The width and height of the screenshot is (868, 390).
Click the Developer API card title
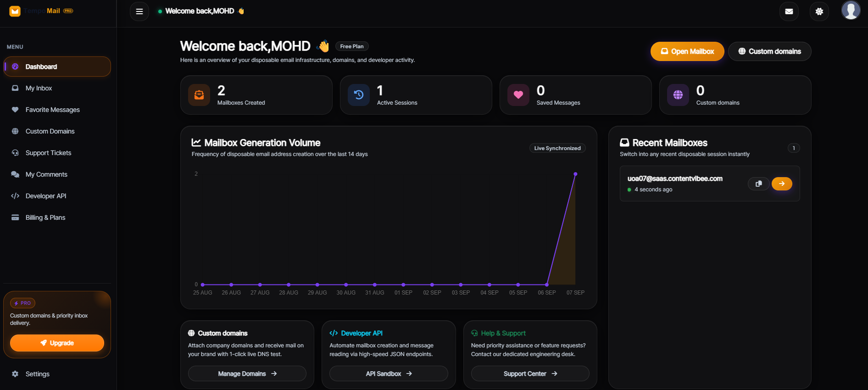(362, 333)
